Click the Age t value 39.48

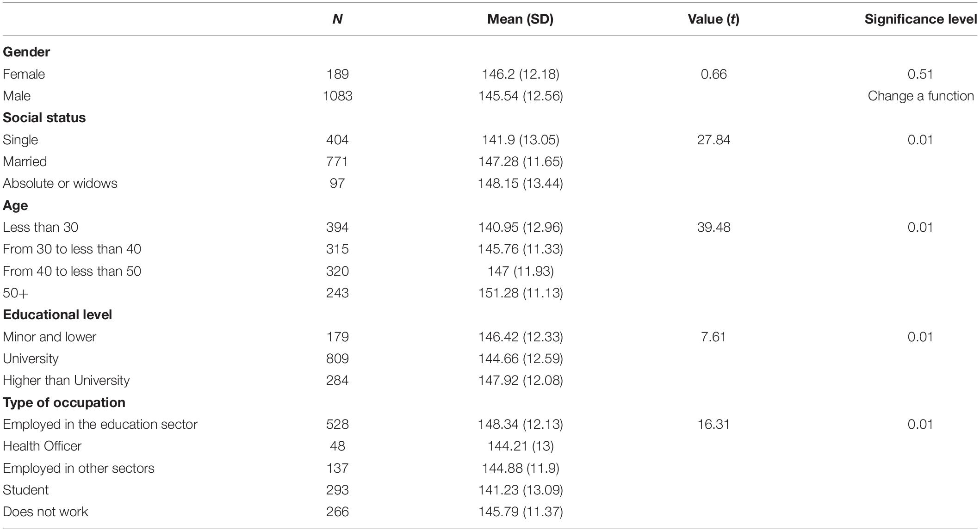click(x=713, y=227)
